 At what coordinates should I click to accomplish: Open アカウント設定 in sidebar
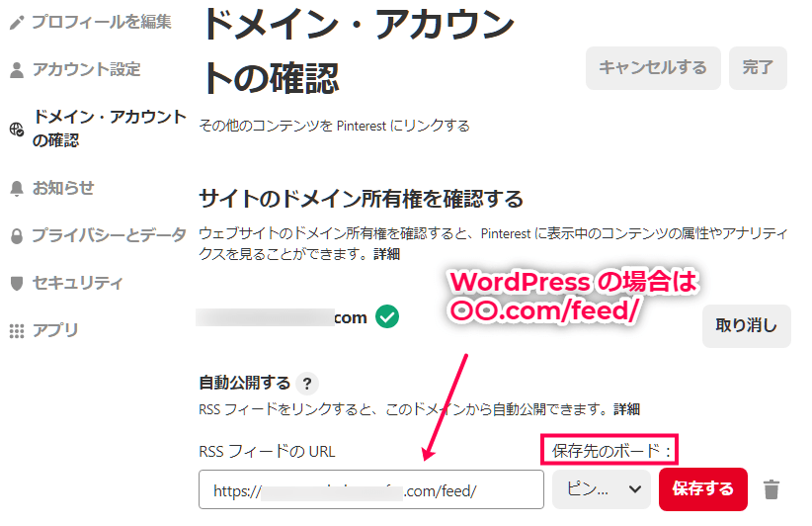point(87,69)
